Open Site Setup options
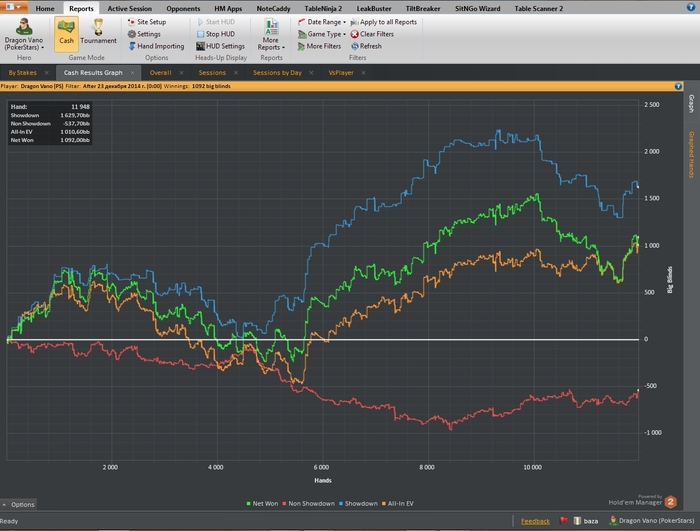Viewport: 700px width, 531px height. (147, 22)
